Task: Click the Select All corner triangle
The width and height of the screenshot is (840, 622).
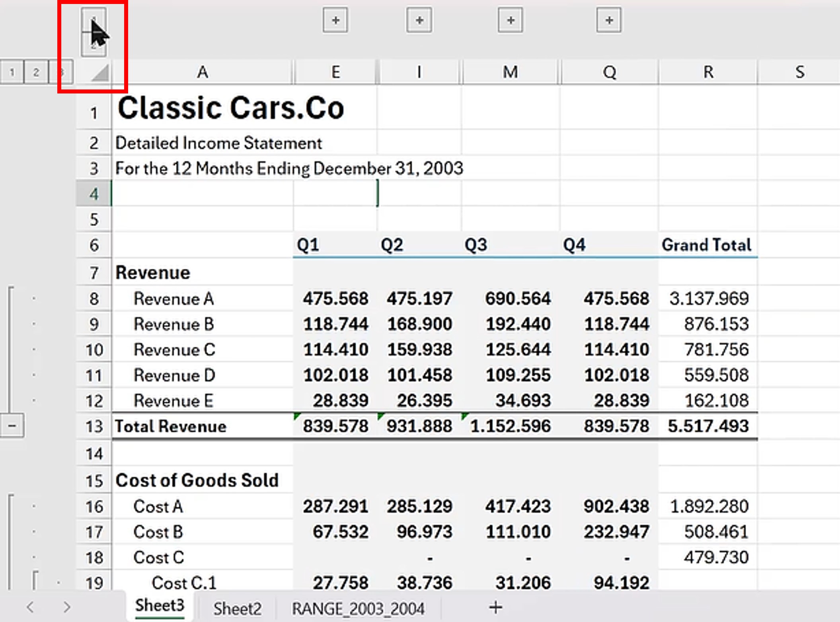Action: pyautogui.click(x=99, y=73)
